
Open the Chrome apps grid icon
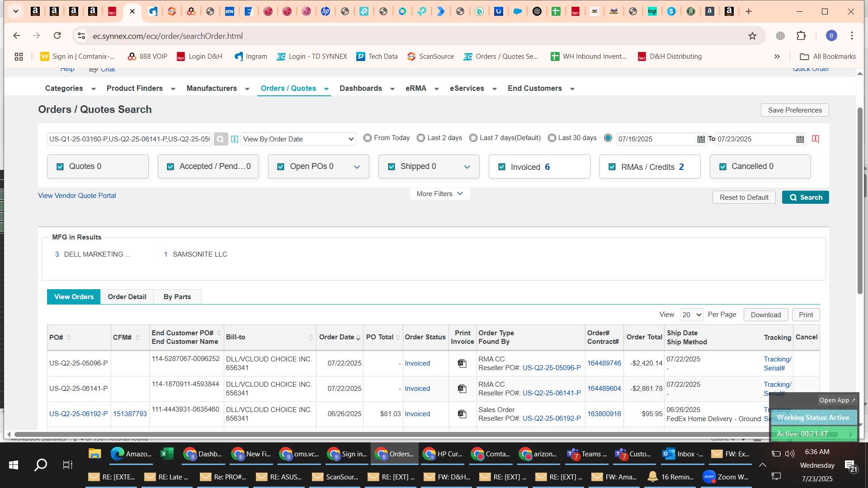pyautogui.click(x=19, y=56)
